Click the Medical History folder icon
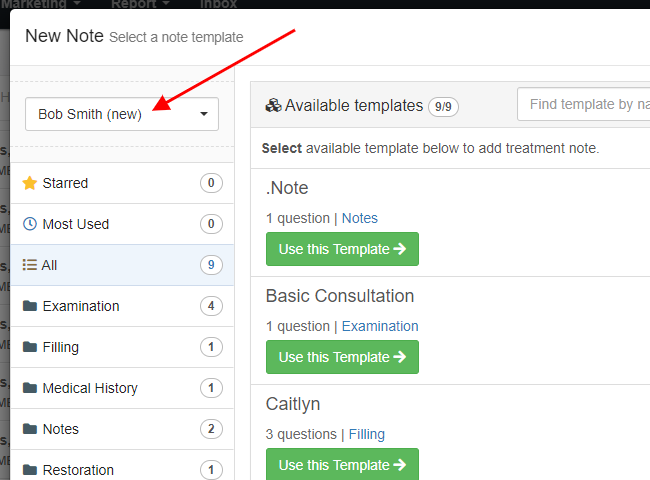 click(x=30, y=388)
